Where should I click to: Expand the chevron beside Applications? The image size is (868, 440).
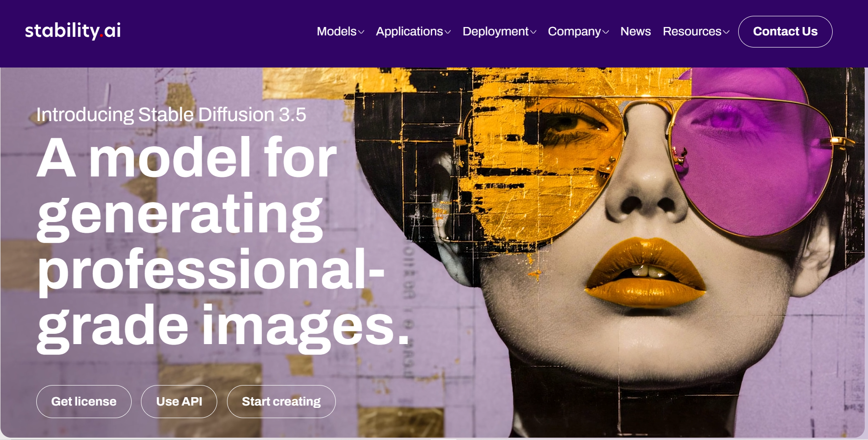pyautogui.click(x=447, y=32)
